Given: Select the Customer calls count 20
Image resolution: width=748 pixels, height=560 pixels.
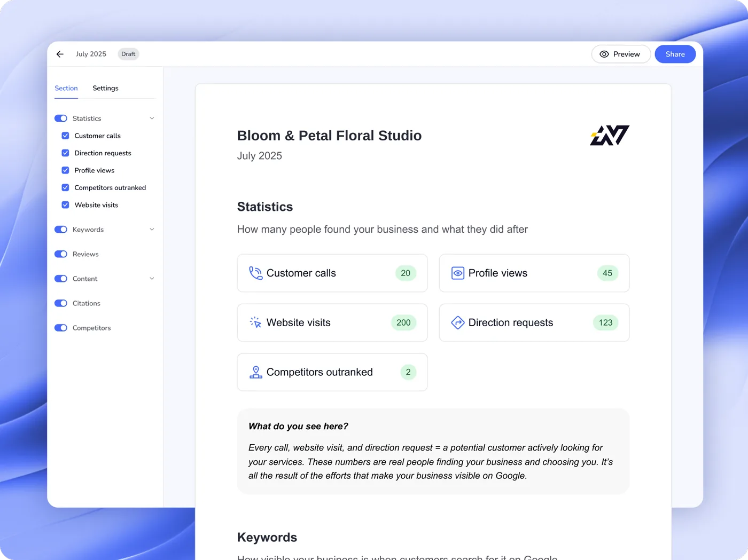Looking at the screenshot, I should tap(406, 273).
